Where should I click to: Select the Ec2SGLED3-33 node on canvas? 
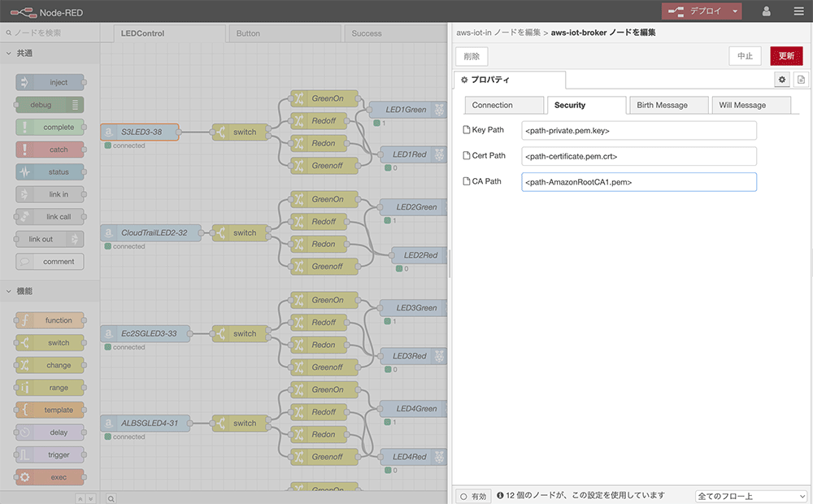(x=146, y=333)
